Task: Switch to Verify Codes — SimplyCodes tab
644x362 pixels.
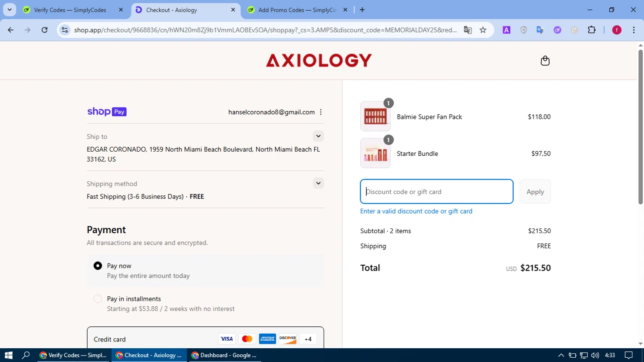Action: [x=70, y=9]
